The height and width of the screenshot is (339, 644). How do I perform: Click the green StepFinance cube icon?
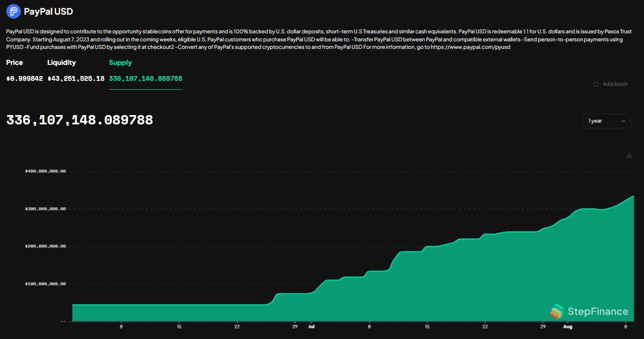click(x=557, y=311)
